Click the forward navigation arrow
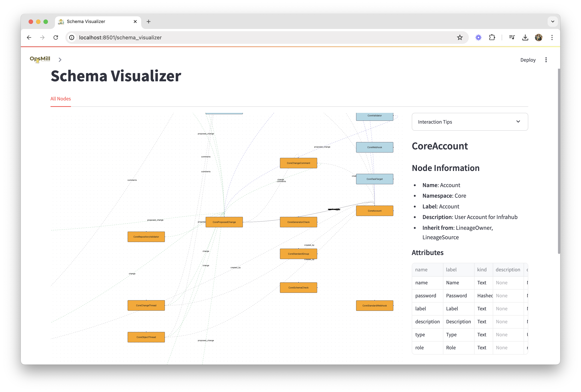The height and width of the screenshot is (392, 581). tap(42, 37)
